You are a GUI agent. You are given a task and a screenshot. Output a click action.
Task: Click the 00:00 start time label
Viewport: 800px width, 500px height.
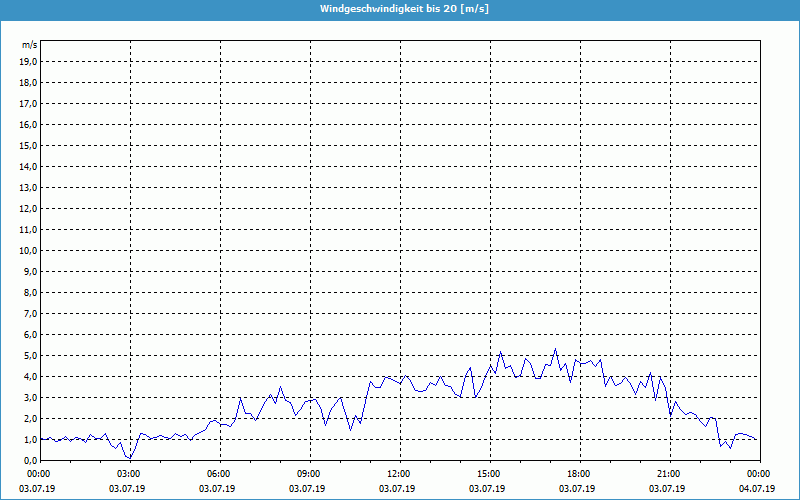tap(39, 474)
